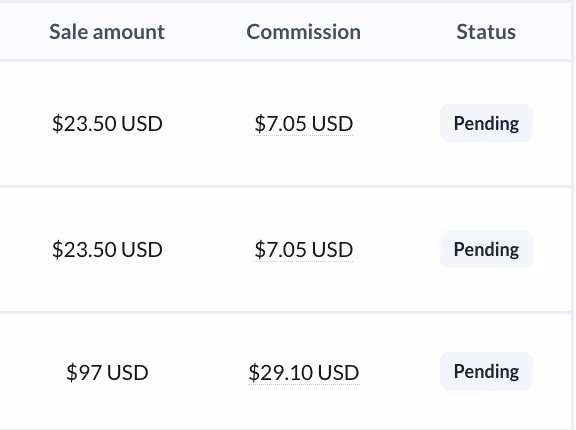576x430 pixels.
Task: Open Pending badge for the $97 USD sale
Action: [486, 371]
